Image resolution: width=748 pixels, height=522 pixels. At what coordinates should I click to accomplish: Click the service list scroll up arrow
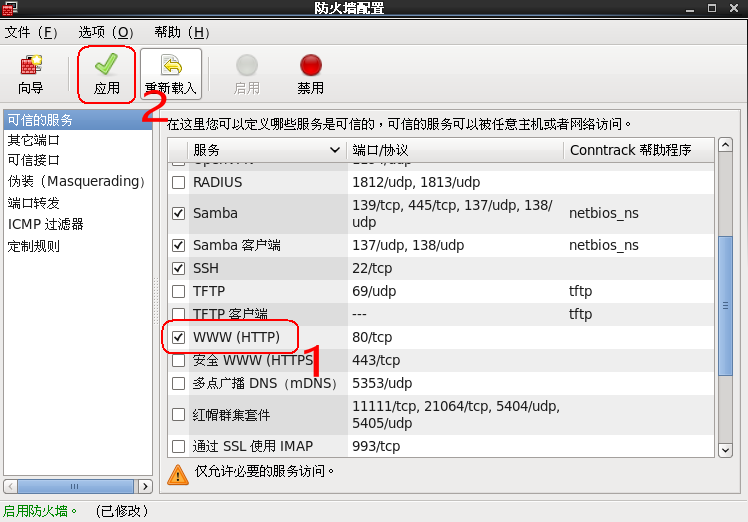pyautogui.click(x=725, y=145)
